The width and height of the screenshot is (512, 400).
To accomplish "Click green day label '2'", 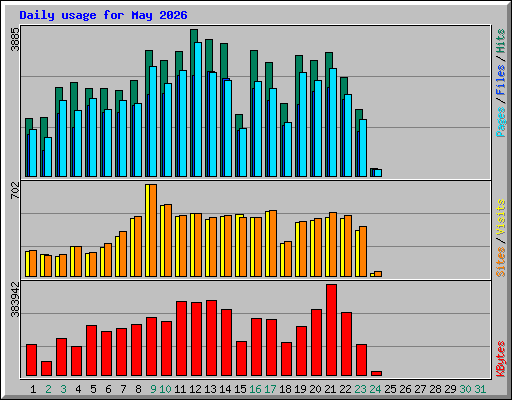I will pyautogui.click(x=48, y=389).
